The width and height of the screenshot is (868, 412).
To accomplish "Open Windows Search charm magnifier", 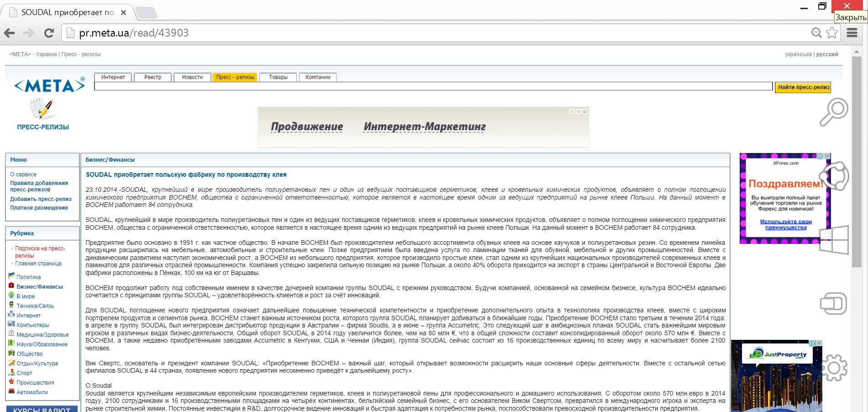I will 834,112.
